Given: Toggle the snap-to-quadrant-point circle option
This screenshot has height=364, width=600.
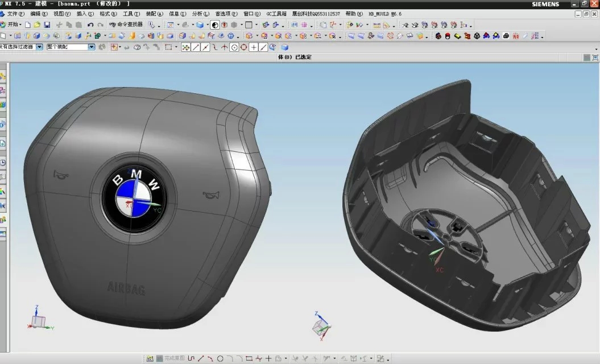Looking at the screenshot, I should pos(243,47).
